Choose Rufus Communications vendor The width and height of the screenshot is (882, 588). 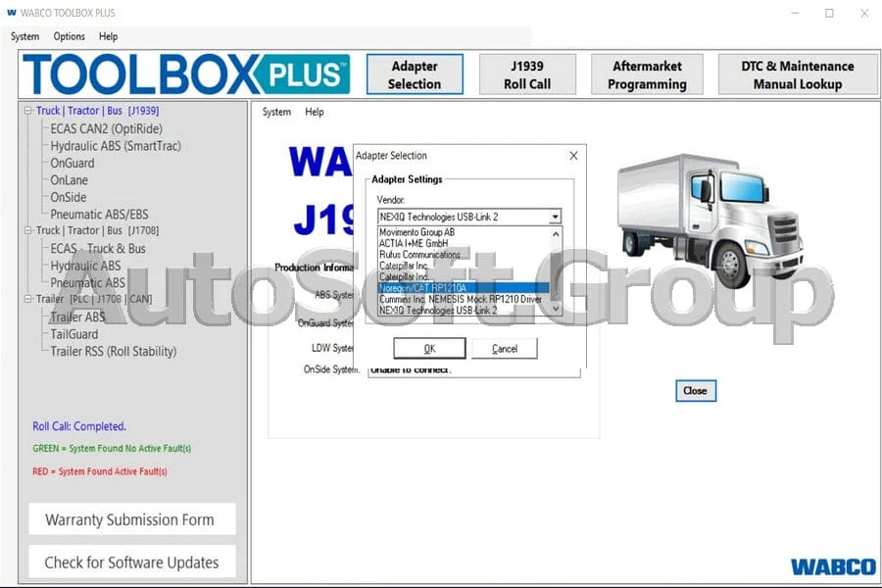419,255
